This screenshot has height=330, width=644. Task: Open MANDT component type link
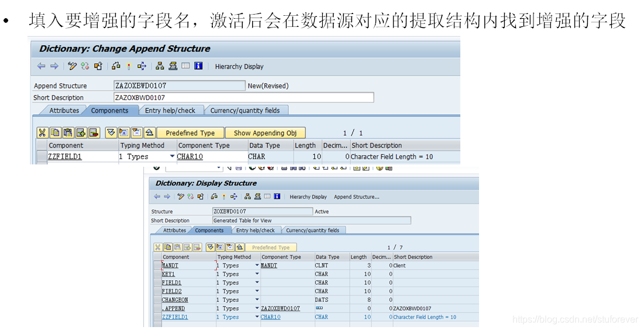[269, 266]
